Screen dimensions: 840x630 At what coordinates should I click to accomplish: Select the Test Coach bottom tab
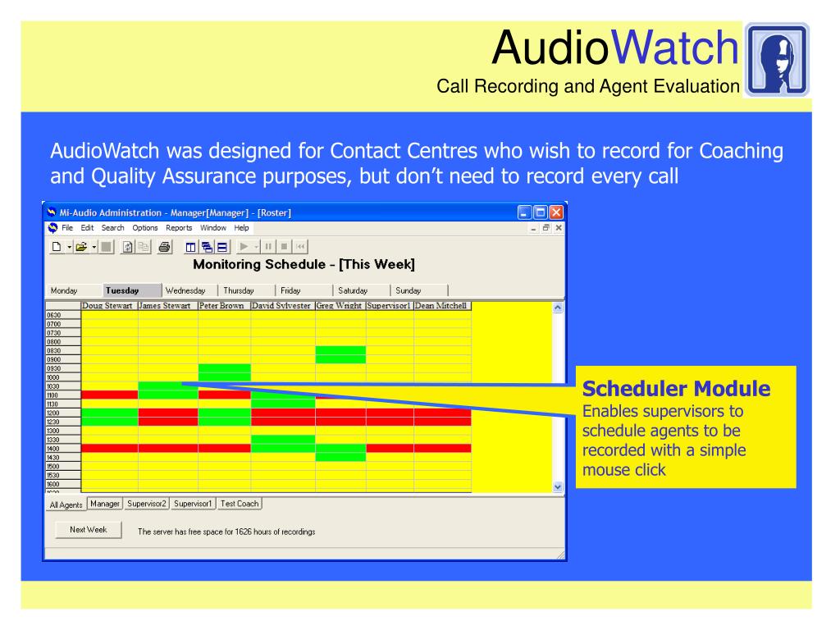point(240,504)
